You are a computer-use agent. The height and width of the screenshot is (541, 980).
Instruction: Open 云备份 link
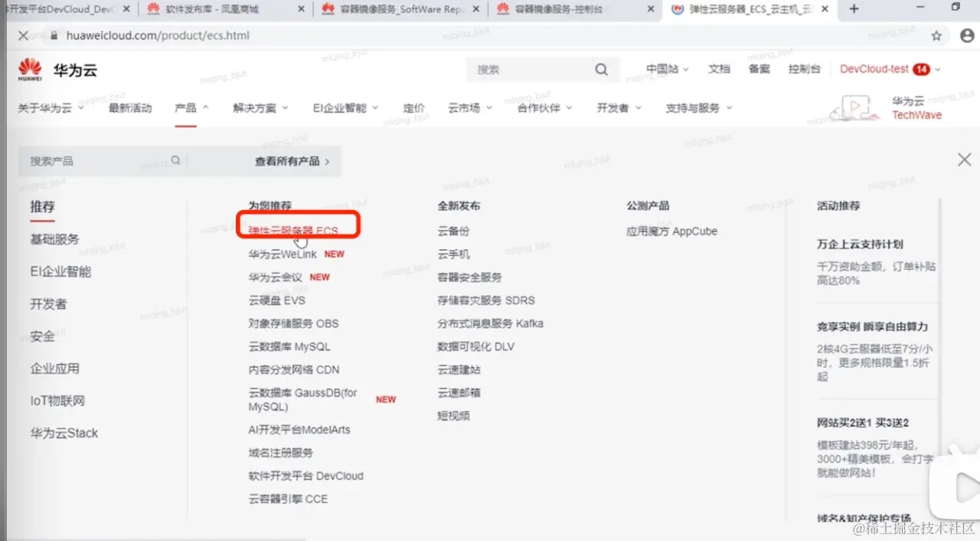point(453,231)
